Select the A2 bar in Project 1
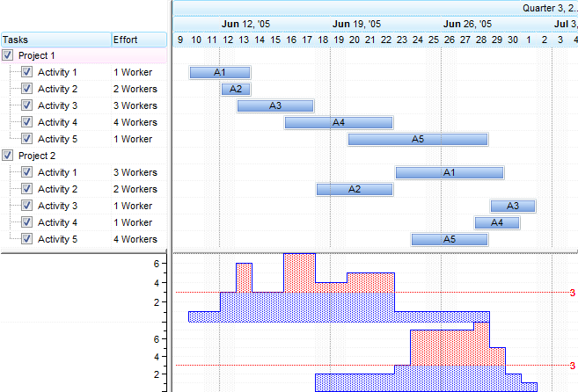This screenshot has width=578, height=392. (235, 89)
